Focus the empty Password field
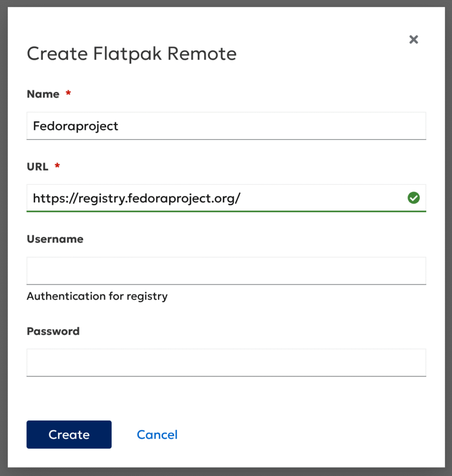 (226, 362)
